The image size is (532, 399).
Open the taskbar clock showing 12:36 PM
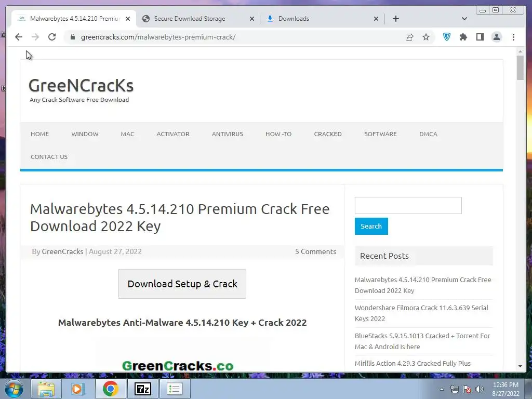click(x=506, y=389)
